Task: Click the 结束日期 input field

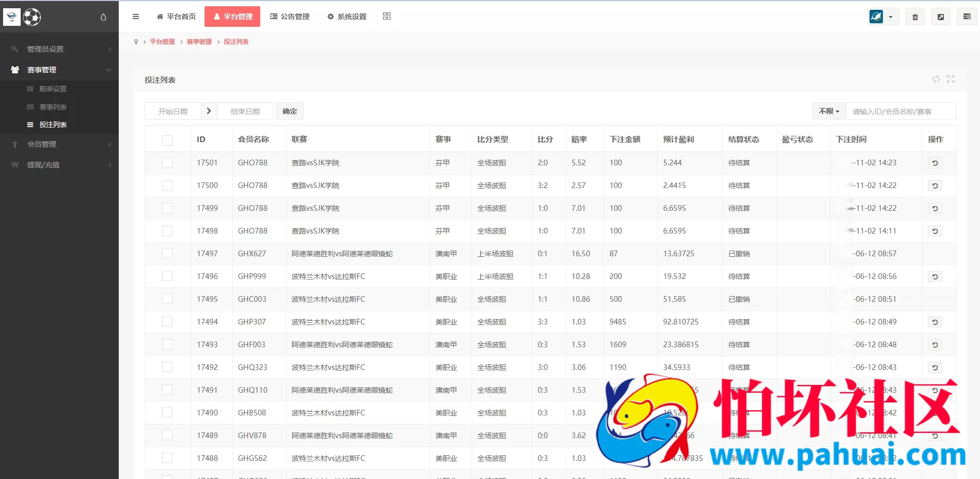Action: click(x=245, y=111)
